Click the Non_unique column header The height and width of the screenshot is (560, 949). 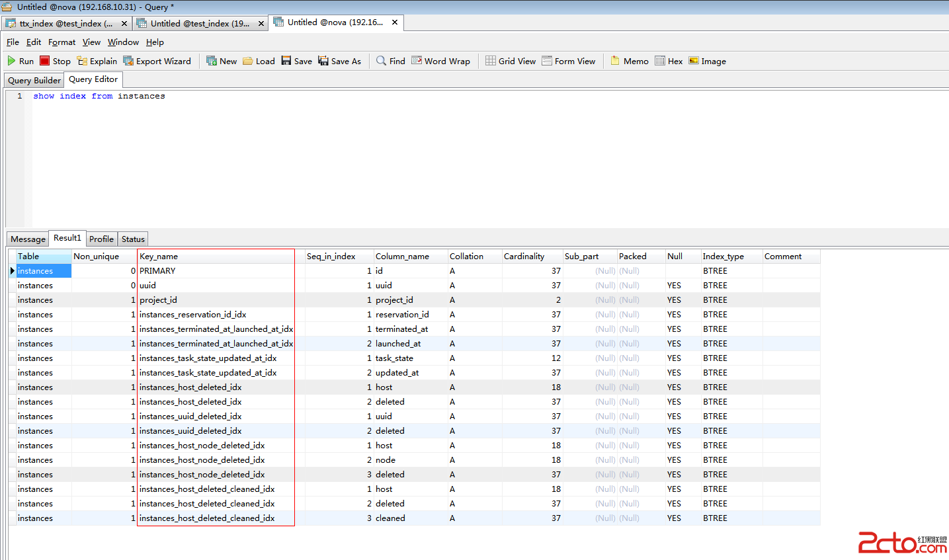(104, 256)
